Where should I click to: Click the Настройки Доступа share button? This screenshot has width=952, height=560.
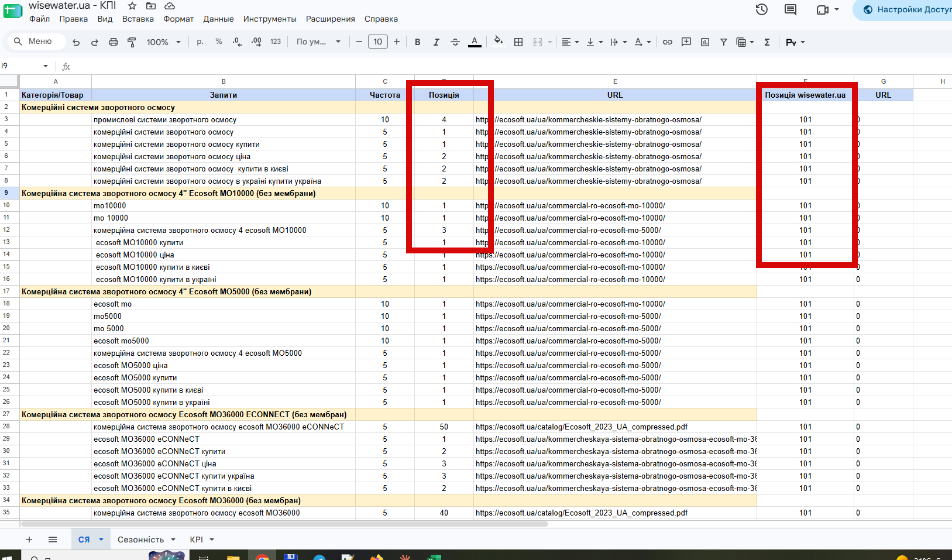pyautogui.click(x=906, y=9)
